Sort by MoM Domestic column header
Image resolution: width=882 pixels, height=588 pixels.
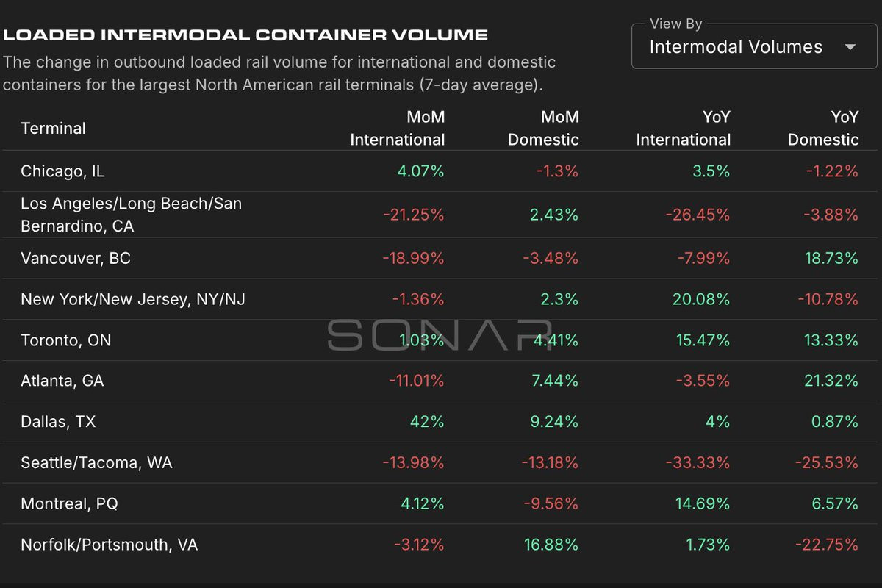[543, 128]
